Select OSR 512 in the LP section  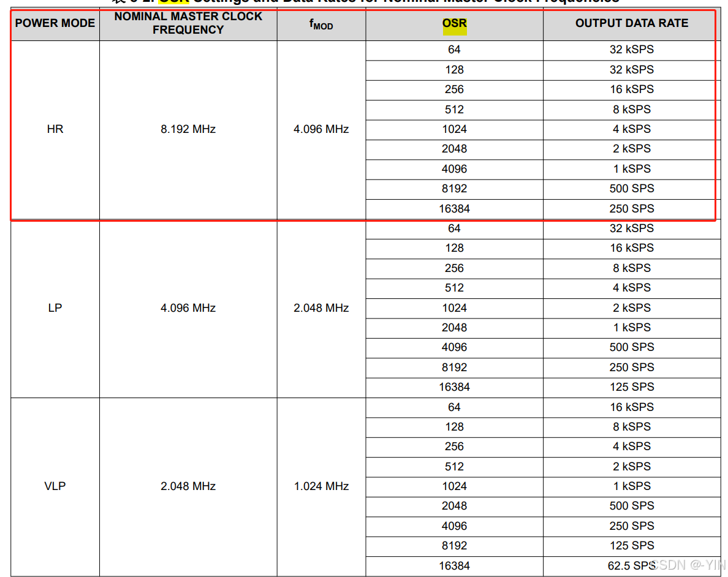pos(454,288)
